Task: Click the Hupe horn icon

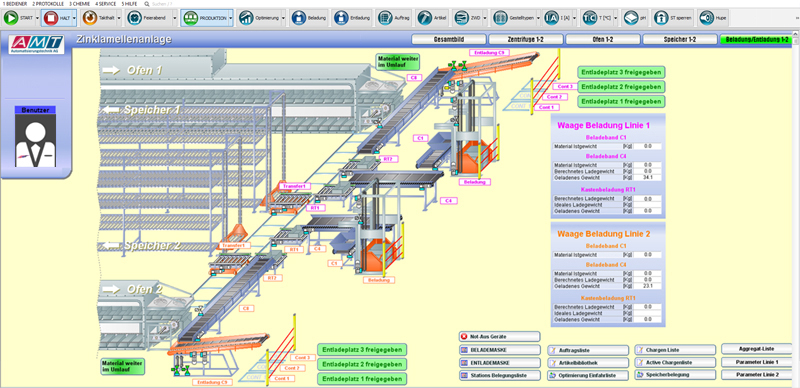Action: 706,18
